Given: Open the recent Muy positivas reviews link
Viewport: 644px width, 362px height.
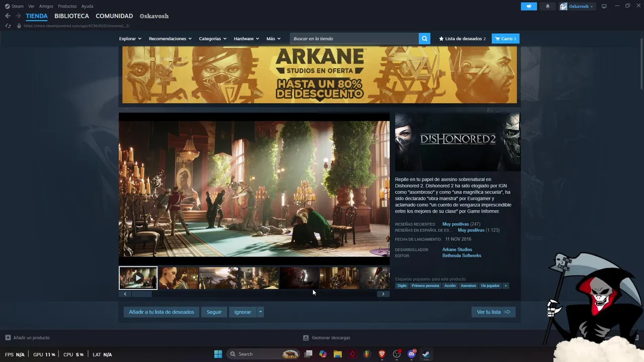Looking at the screenshot, I should (455, 224).
